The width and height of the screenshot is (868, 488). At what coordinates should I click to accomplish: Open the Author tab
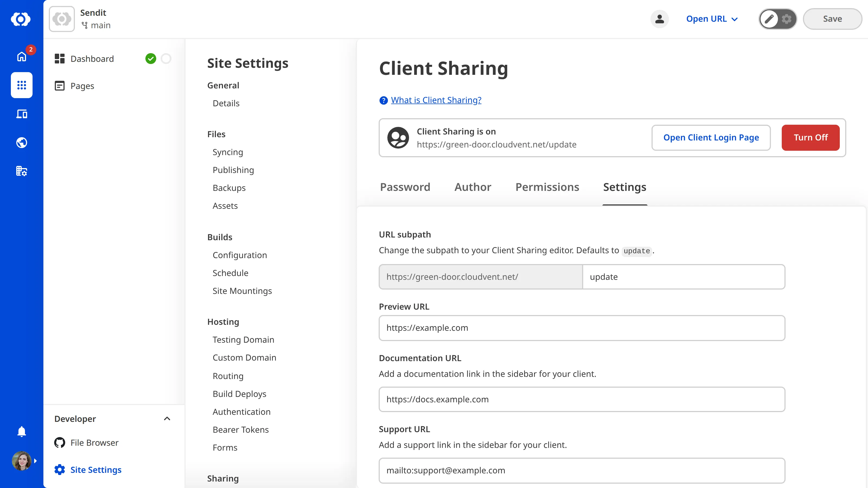[x=473, y=187]
